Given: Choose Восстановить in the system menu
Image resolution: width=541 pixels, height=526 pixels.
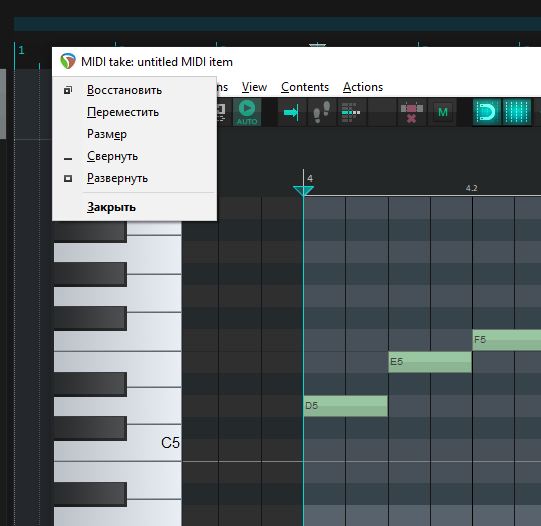Looking at the screenshot, I should point(135,90).
